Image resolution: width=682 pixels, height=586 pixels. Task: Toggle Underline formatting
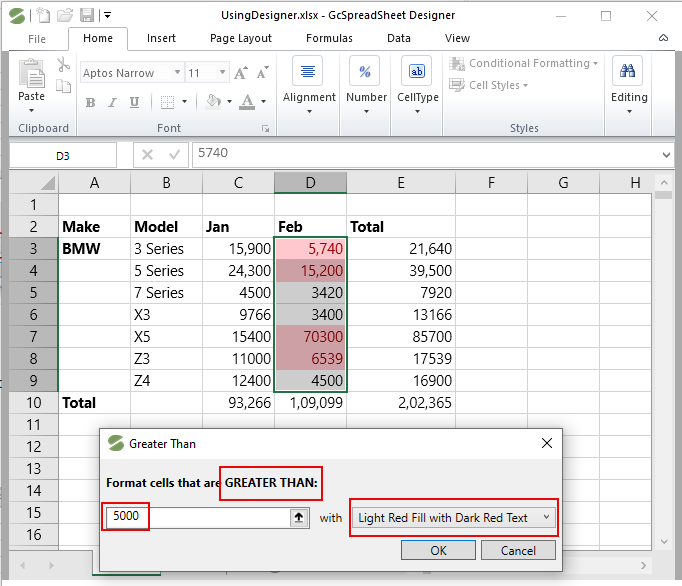pyautogui.click(x=135, y=102)
